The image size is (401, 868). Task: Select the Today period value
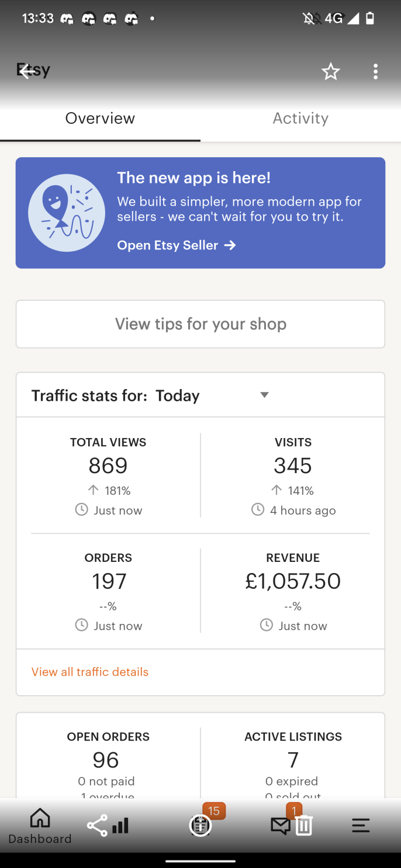click(177, 395)
